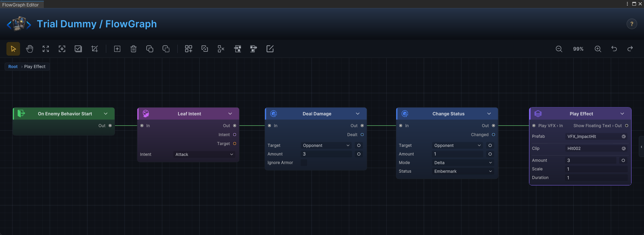Edit the Deal Damage Amount field

[x=326, y=154]
